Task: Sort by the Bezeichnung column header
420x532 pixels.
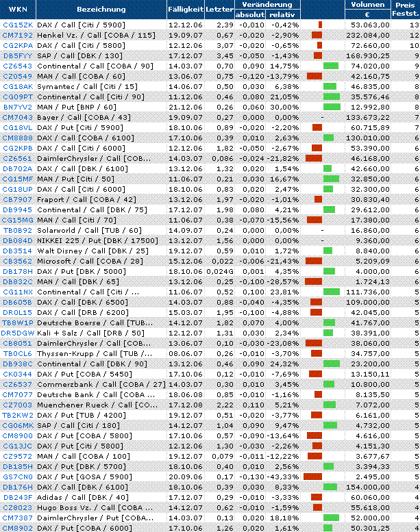Action: 101,10
